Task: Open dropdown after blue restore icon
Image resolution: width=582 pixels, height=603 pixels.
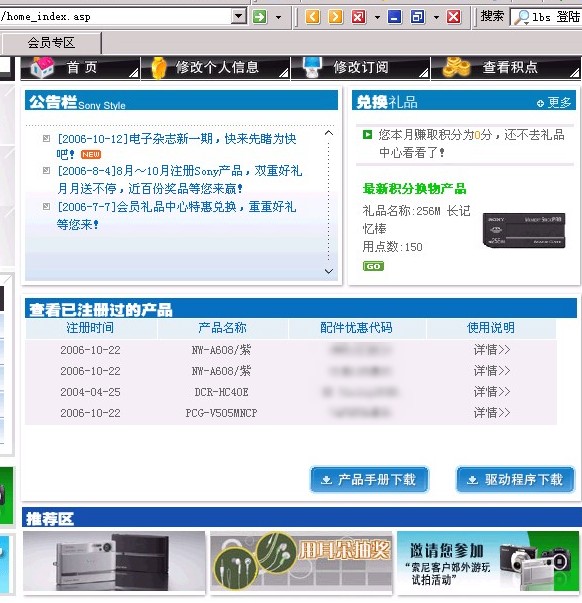Action: [436, 17]
